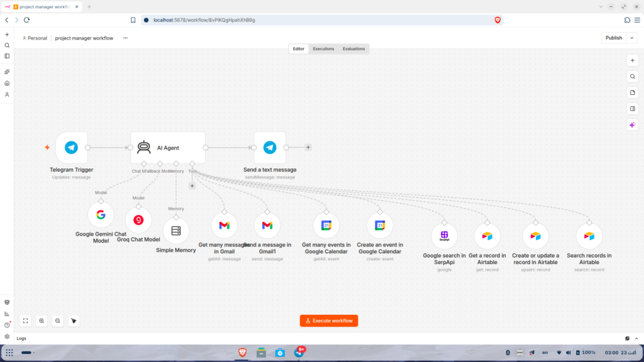
Task: Select the Groq Chat Model node
Action: (x=138, y=220)
